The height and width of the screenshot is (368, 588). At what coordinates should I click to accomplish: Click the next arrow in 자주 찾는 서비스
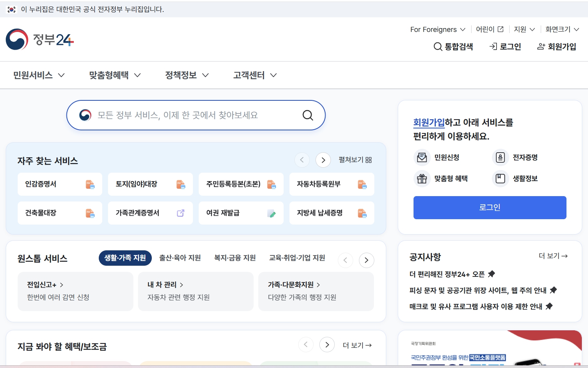coord(323,160)
